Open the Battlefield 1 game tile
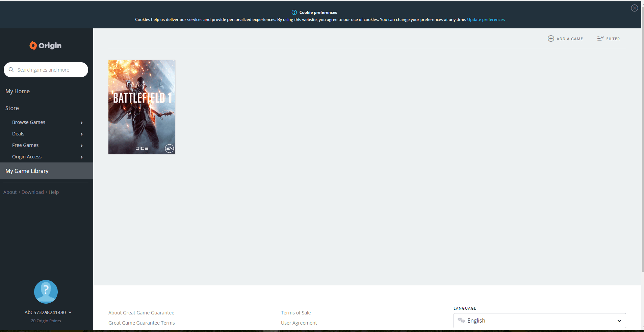The width and height of the screenshot is (644, 332). point(142,107)
